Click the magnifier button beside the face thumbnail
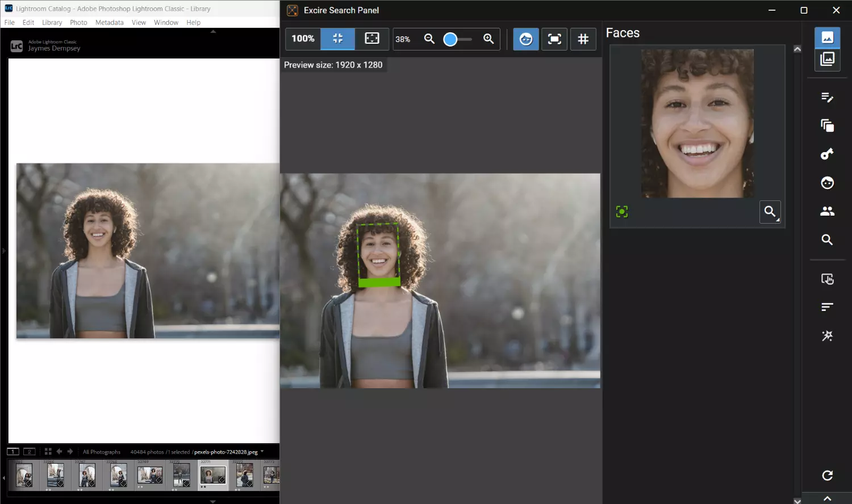Screen dimensions: 852x504 pyautogui.click(x=770, y=211)
